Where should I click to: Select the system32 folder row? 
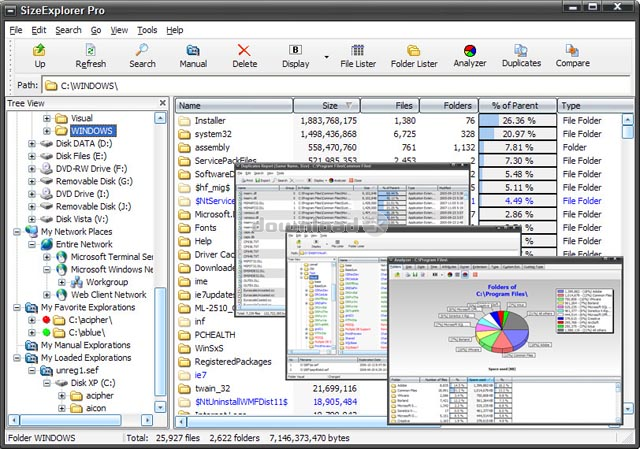click(213, 134)
